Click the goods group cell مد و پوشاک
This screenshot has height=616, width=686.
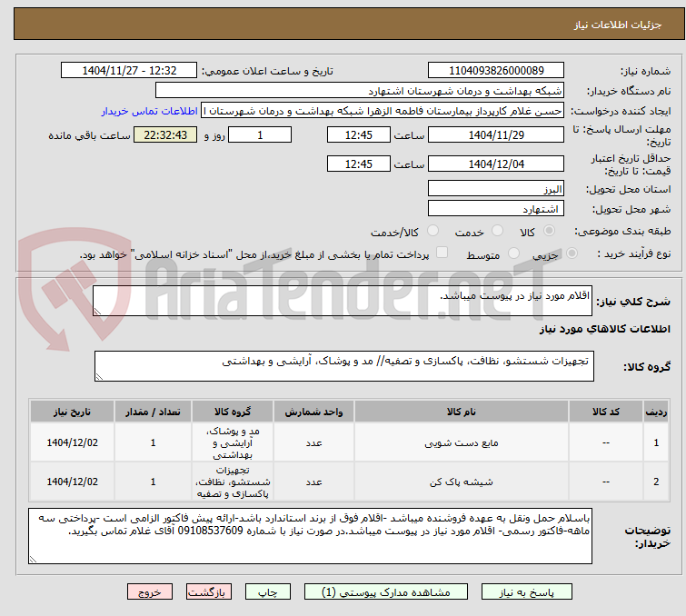coord(233,442)
